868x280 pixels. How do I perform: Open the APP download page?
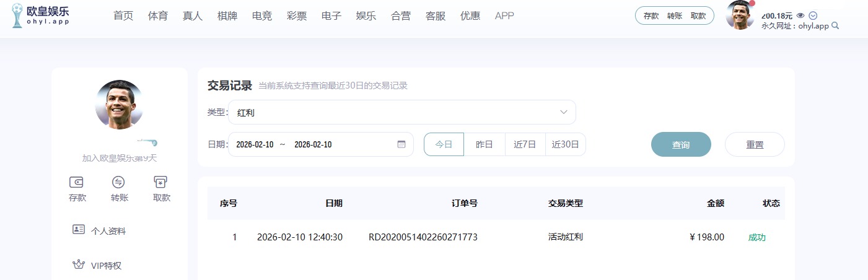[x=504, y=16]
